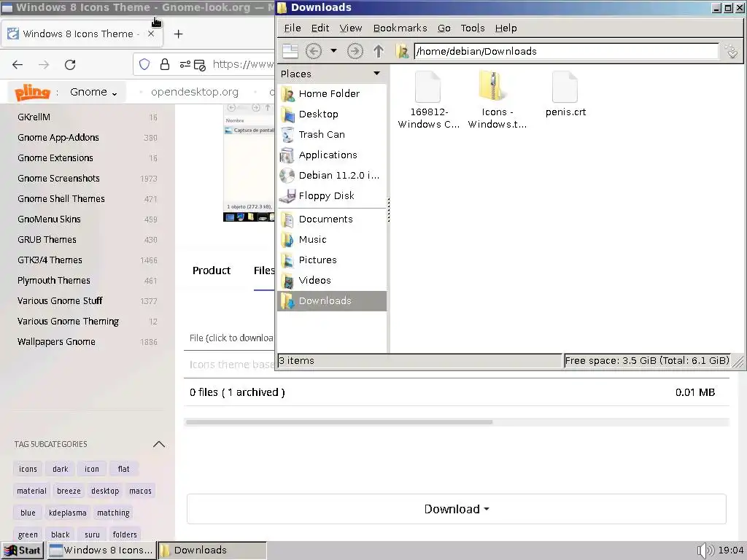Select the Icons - Windows.t... archive
Image resolution: width=747 pixels, height=560 pixels.
click(x=494, y=87)
